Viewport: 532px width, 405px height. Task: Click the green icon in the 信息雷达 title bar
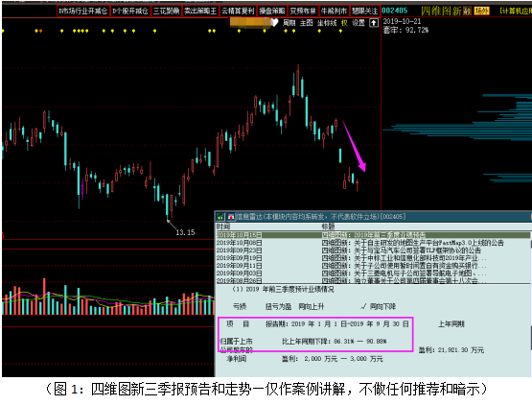click(x=220, y=217)
